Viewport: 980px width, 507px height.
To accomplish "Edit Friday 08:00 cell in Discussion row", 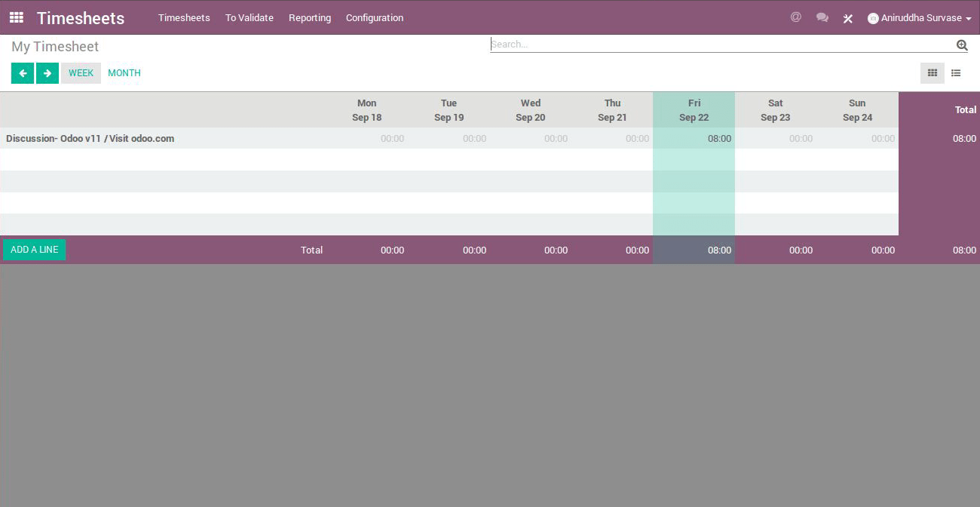I will [694, 139].
